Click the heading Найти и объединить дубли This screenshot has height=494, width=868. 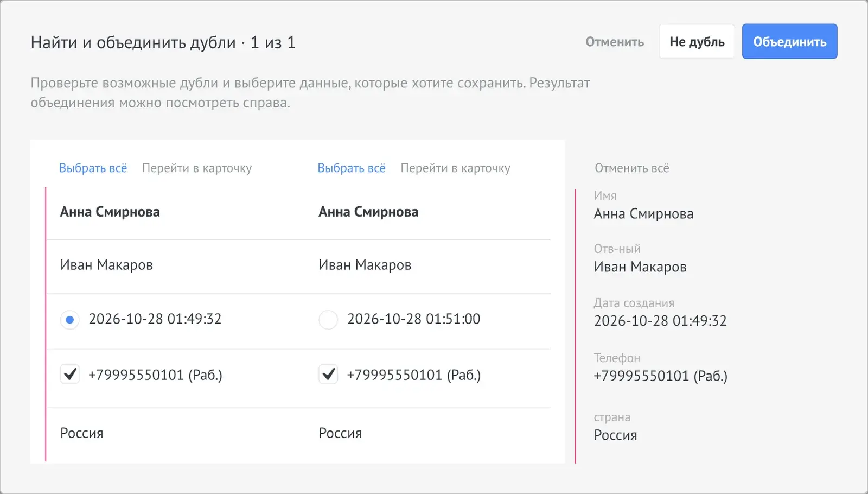coord(133,42)
